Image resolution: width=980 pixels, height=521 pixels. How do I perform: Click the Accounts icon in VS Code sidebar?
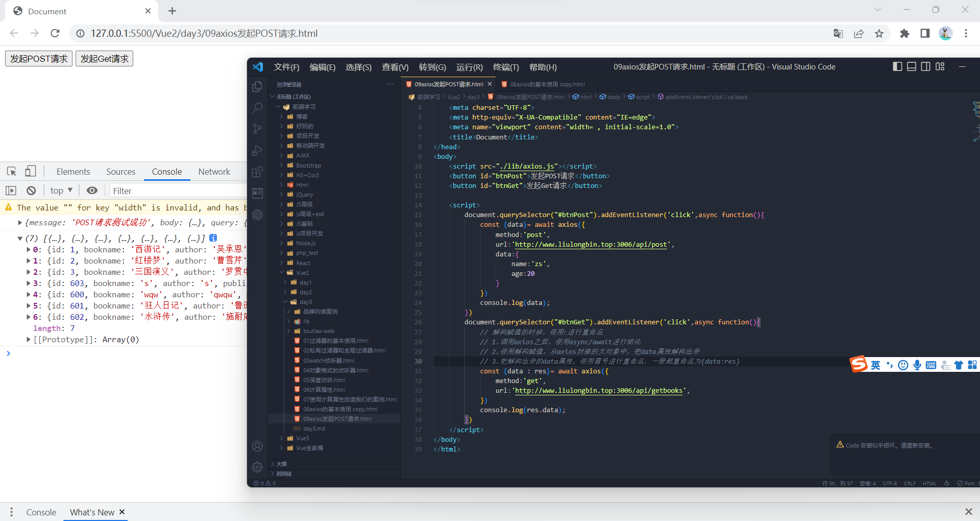(x=257, y=446)
